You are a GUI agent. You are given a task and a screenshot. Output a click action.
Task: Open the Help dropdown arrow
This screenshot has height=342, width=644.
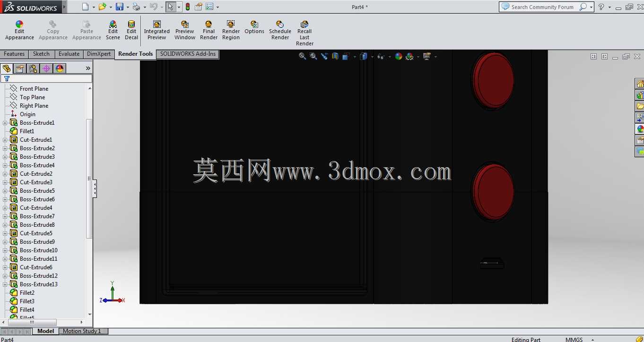609,7
